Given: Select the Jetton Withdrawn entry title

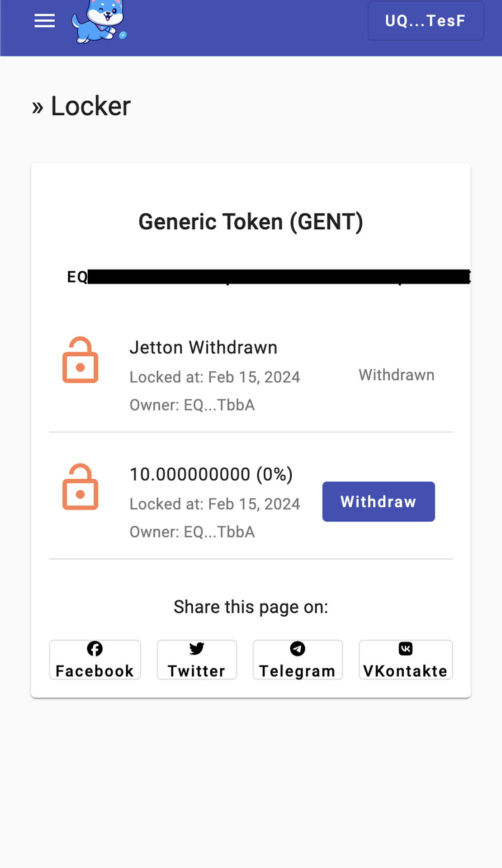Looking at the screenshot, I should pos(204,348).
